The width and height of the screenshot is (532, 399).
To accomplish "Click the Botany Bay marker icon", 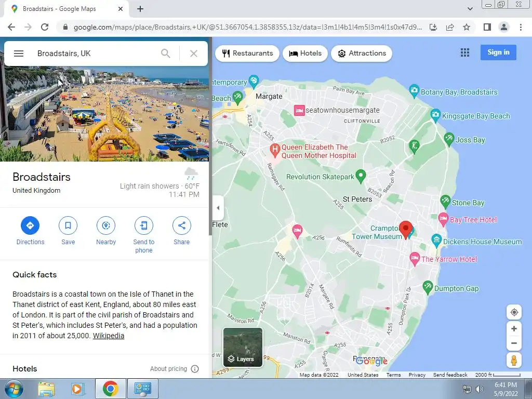I will click(x=414, y=91).
